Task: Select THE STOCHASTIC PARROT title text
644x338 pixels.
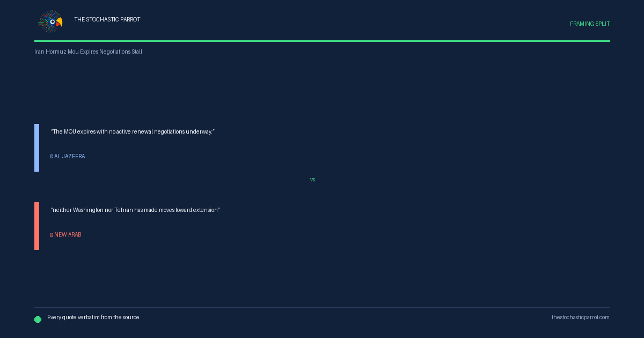Action: (x=107, y=20)
